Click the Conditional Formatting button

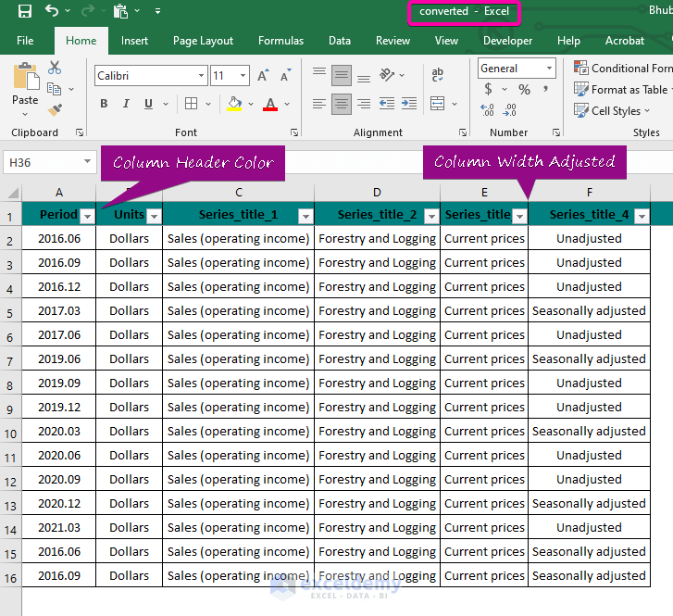coord(623,69)
